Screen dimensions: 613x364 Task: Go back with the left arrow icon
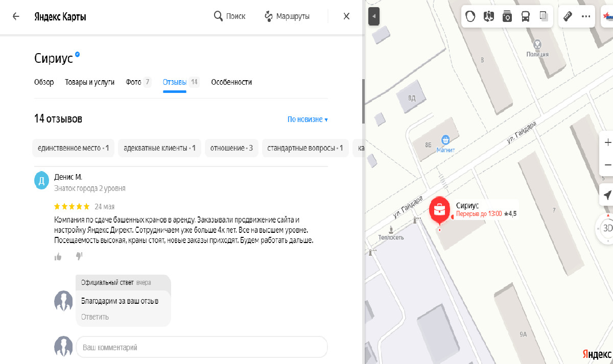16,16
